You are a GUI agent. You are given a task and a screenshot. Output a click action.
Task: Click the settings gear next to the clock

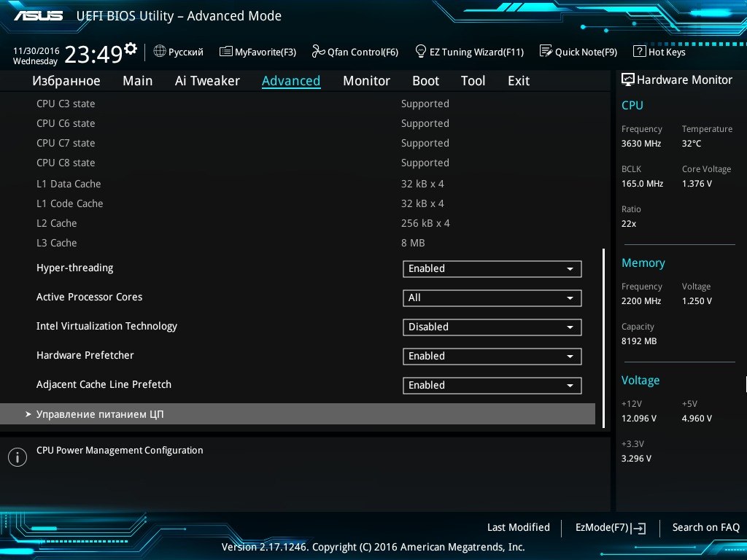pos(130,48)
